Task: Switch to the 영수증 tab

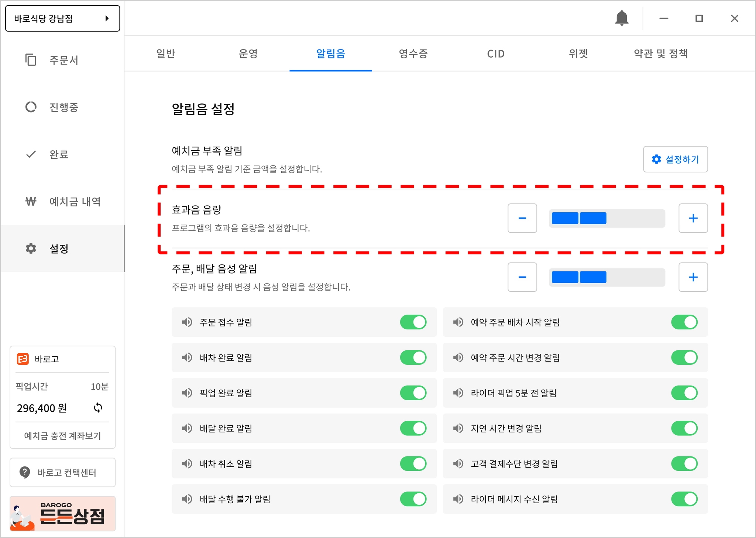Action: click(x=413, y=54)
